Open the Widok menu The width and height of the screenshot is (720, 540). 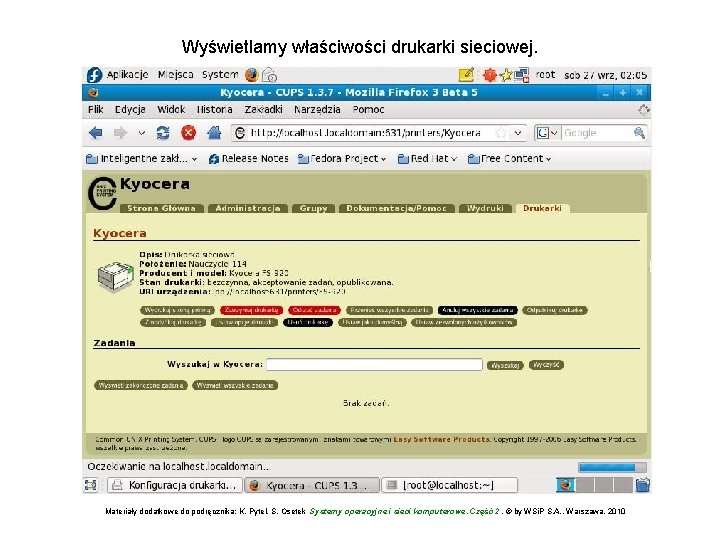click(171, 110)
